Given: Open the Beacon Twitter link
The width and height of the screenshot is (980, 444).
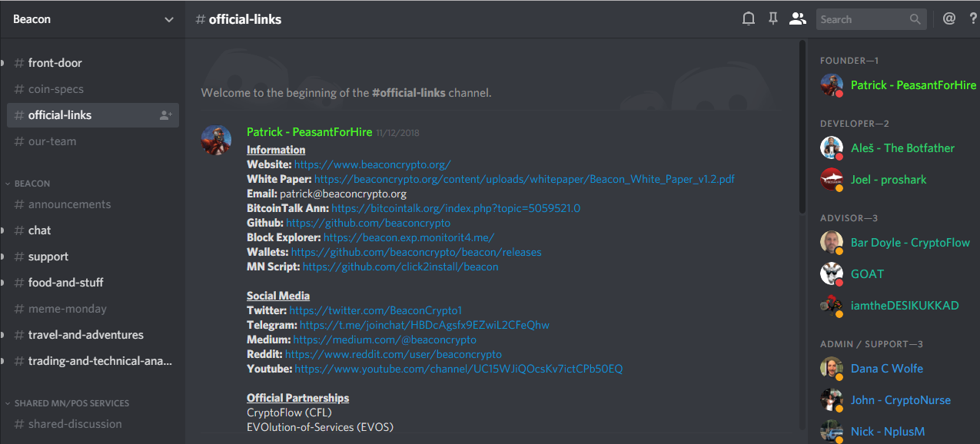Looking at the screenshot, I should (x=376, y=311).
